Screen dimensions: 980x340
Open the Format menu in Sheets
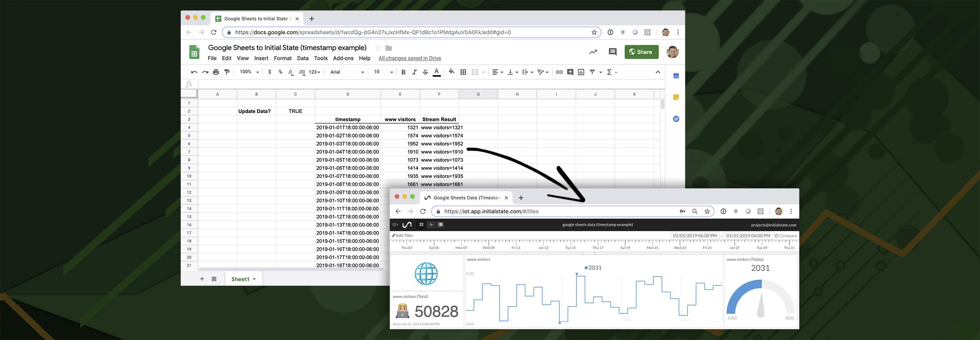coord(283,58)
